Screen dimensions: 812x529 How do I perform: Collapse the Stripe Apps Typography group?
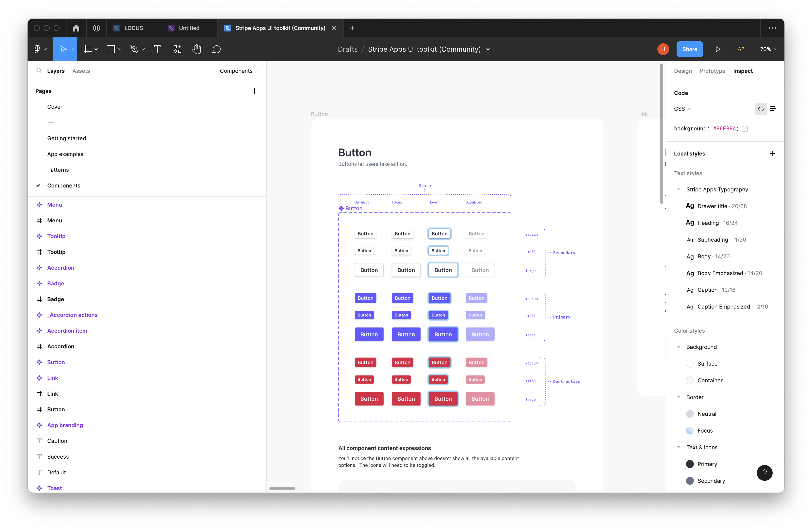[679, 189]
